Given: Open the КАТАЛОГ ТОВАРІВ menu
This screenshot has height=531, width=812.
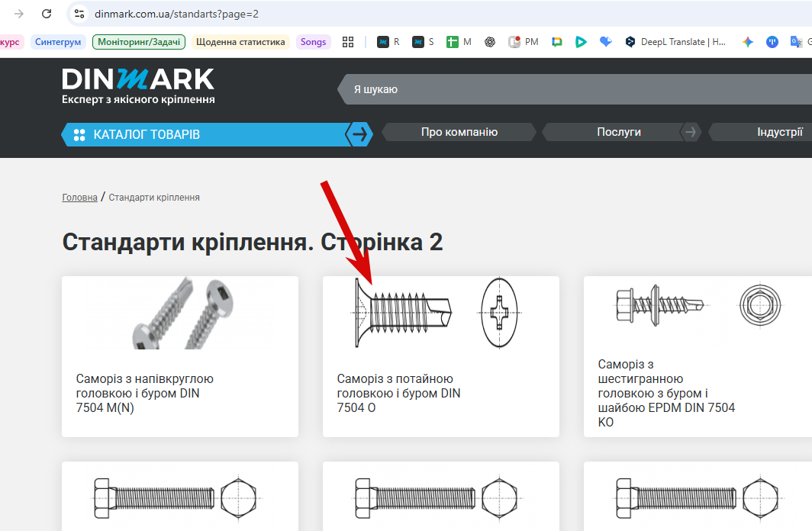Looking at the screenshot, I should pyautogui.click(x=205, y=134).
